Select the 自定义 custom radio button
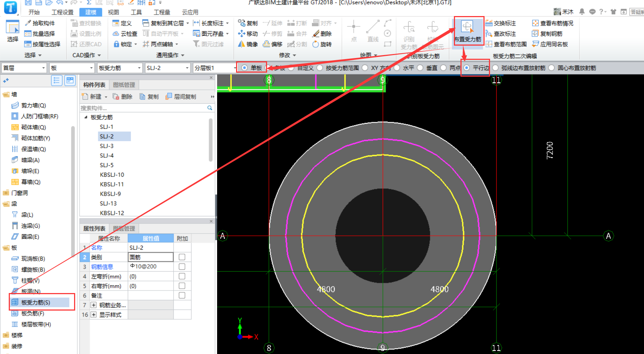 click(x=291, y=68)
